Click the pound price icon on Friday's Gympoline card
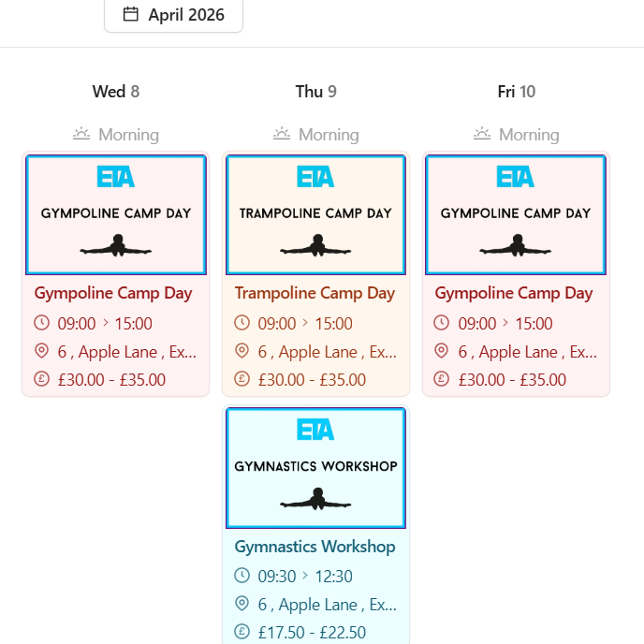This screenshot has width=644, height=644. tap(442, 379)
